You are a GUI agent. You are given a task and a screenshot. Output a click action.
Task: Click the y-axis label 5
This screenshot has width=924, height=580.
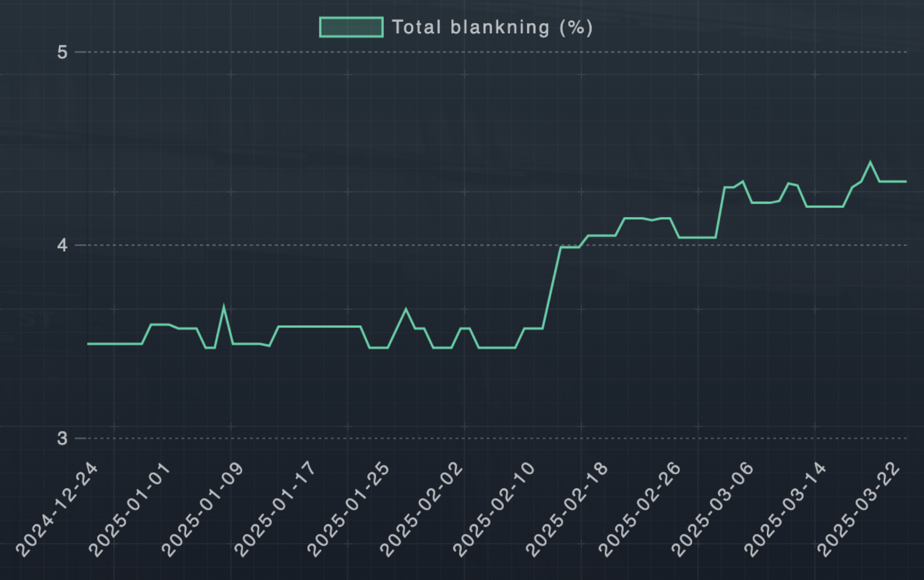tap(62, 52)
